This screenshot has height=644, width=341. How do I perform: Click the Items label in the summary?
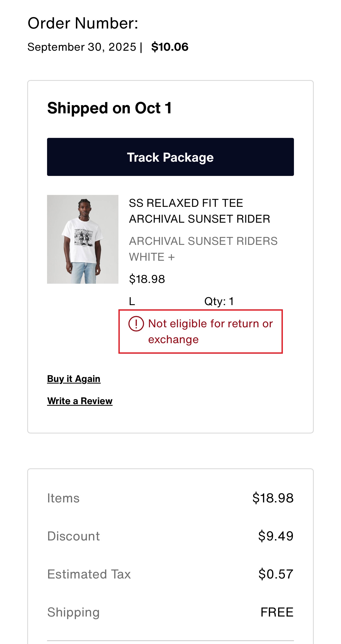(x=63, y=498)
